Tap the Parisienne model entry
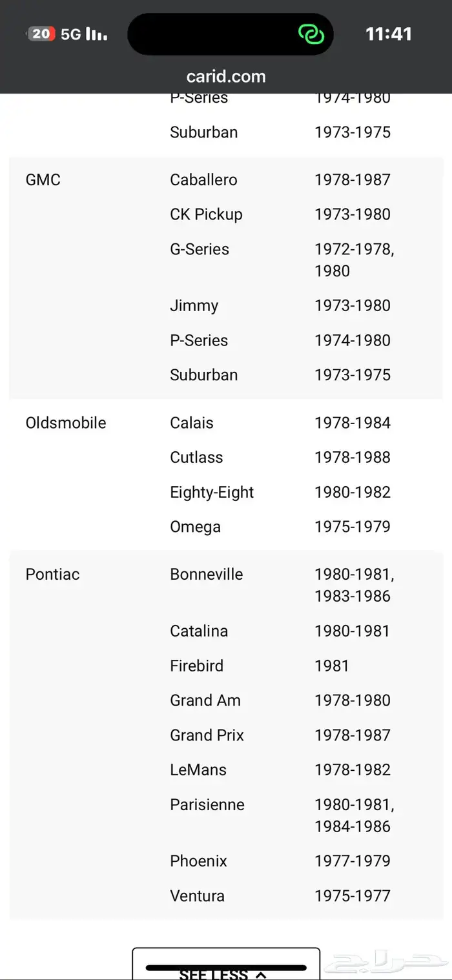 point(207,804)
